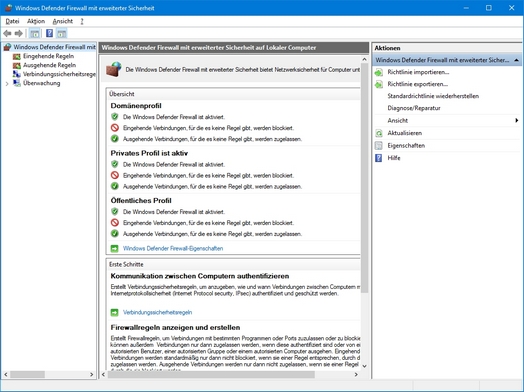
Task: Click the Domänenprofil firewall aktiviert shield icon
Action: (x=115, y=117)
